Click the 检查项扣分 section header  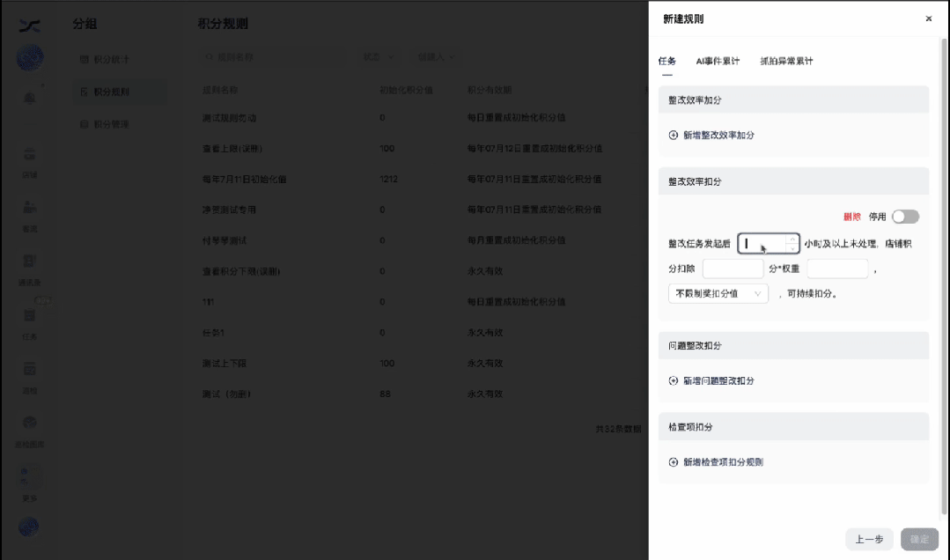[793, 427]
